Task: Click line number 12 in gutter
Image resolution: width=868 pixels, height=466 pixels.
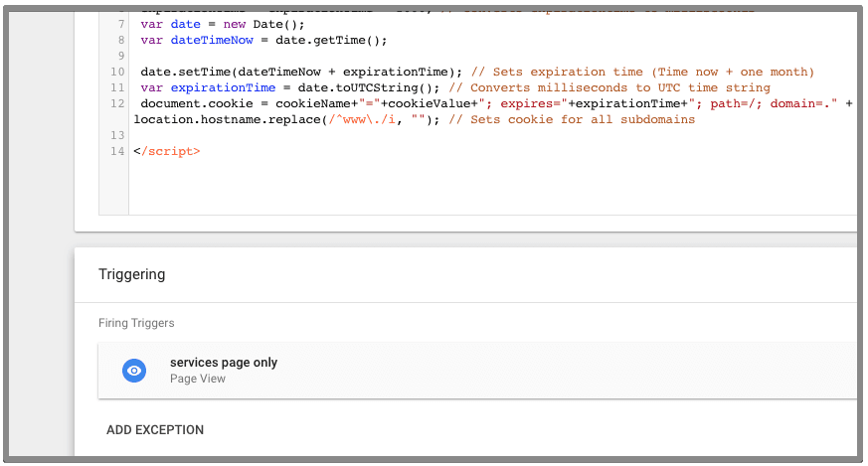Action: (117, 103)
